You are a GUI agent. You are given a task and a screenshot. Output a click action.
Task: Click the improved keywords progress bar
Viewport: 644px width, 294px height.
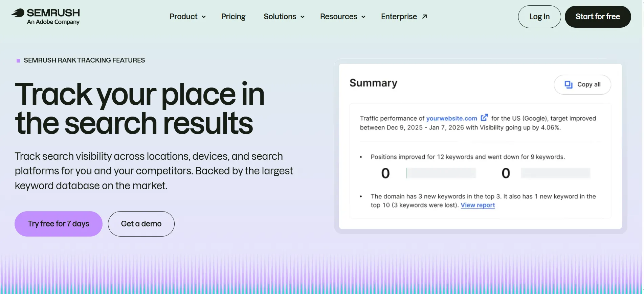point(441,173)
